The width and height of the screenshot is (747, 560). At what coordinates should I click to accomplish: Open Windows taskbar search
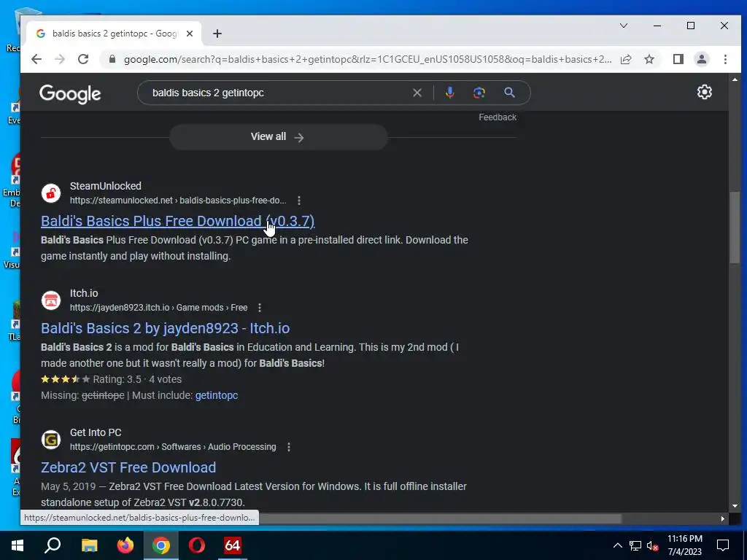[53, 545]
